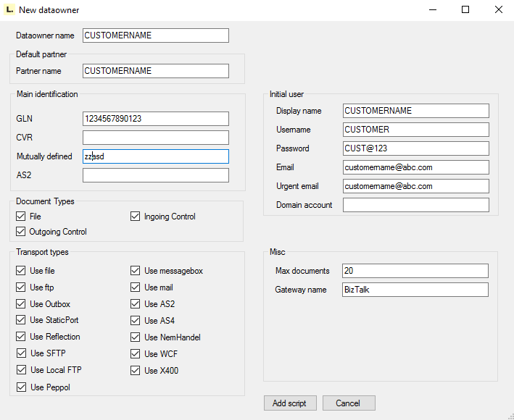Toggle the Outgoing Control checkbox
This screenshot has width=514, height=420.
[20, 232]
